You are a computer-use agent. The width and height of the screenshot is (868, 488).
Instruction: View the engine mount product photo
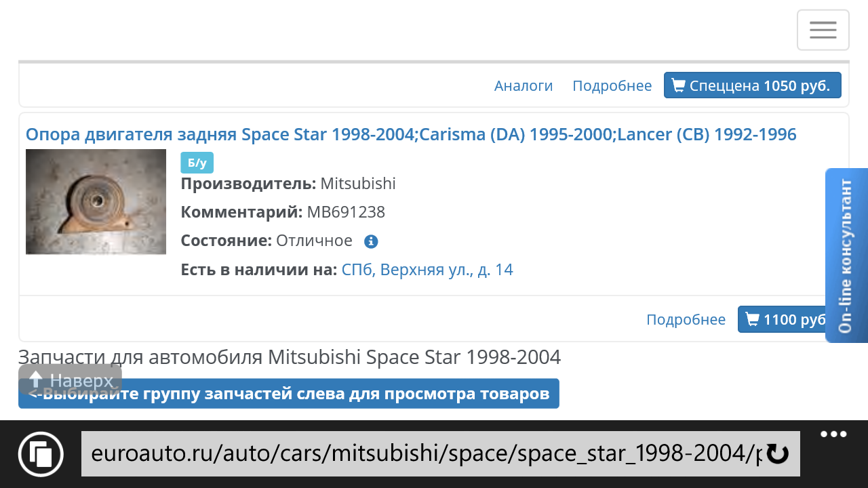tap(96, 201)
